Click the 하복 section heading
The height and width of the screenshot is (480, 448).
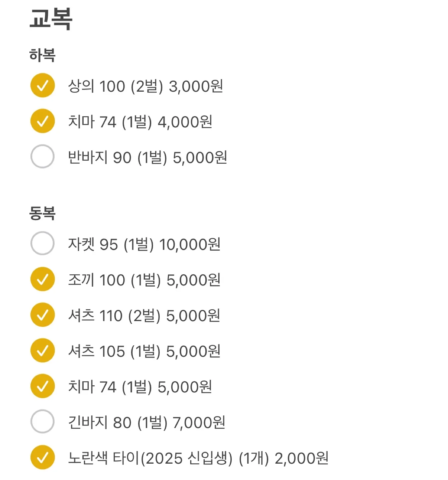pyautogui.click(x=42, y=55)
